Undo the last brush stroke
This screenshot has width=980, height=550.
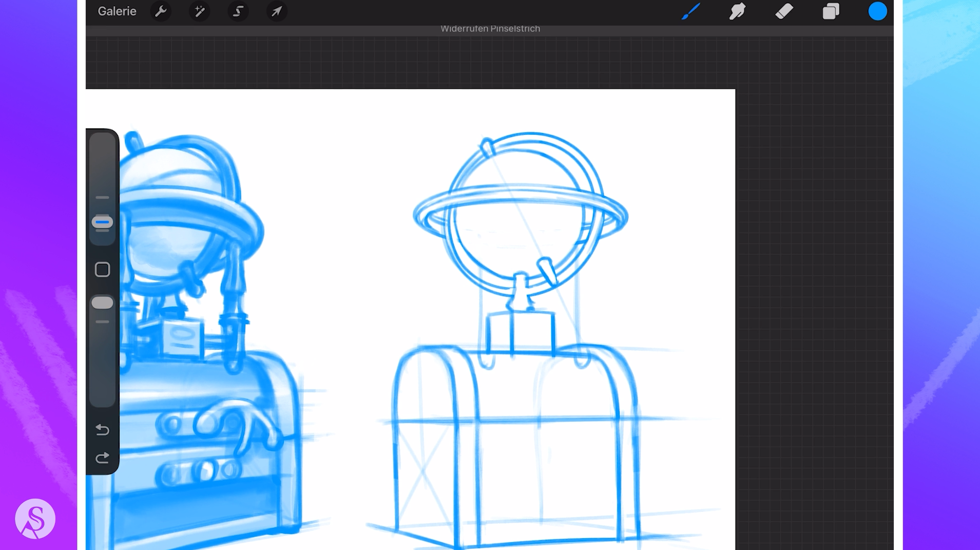(102, 429)
